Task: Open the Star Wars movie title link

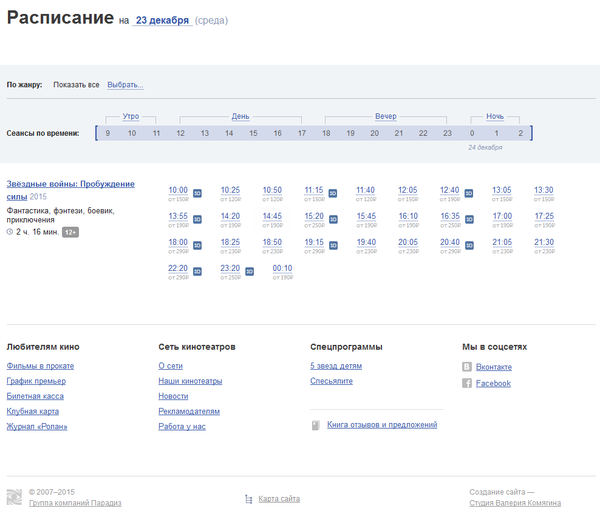Action: (x=70, y=189)
